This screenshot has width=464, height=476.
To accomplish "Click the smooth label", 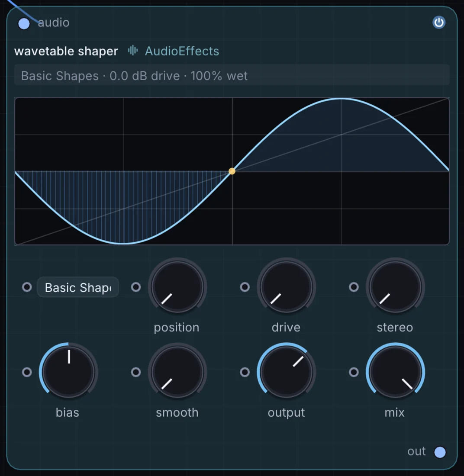I will 177,412.
